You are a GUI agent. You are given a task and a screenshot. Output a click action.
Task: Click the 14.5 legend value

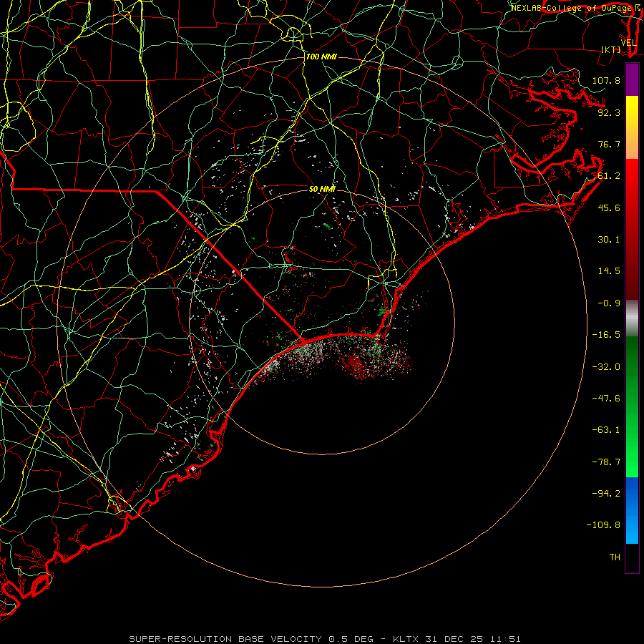tap(609, 271)
